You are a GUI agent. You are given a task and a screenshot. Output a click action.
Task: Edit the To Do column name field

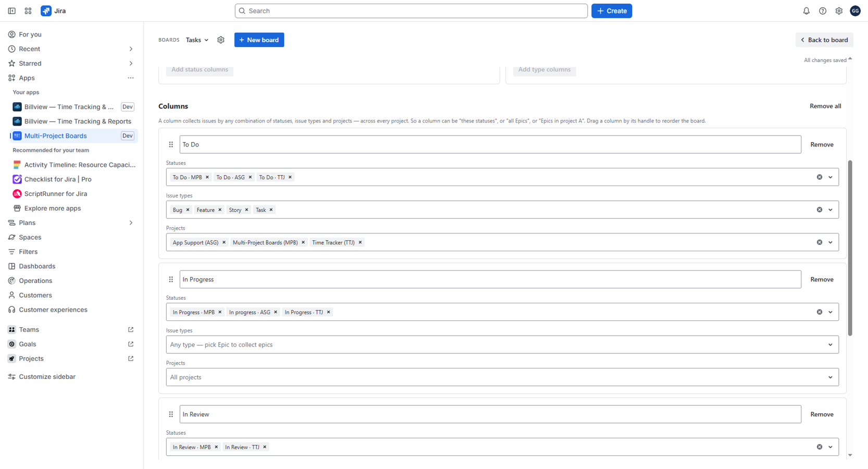point(490,145)
